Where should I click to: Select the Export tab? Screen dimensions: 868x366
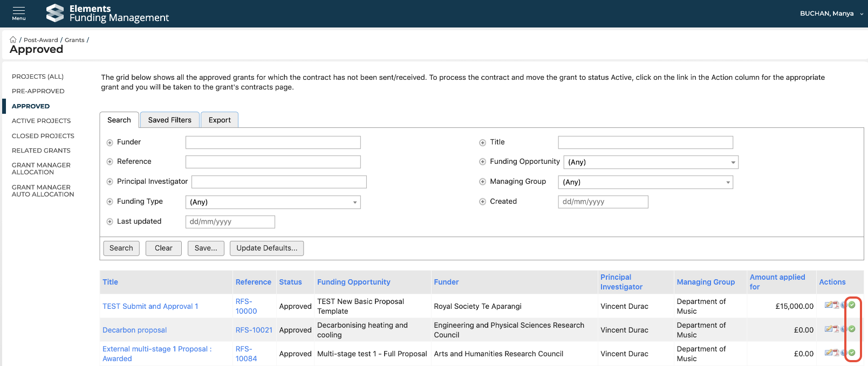tap(220, 120)
